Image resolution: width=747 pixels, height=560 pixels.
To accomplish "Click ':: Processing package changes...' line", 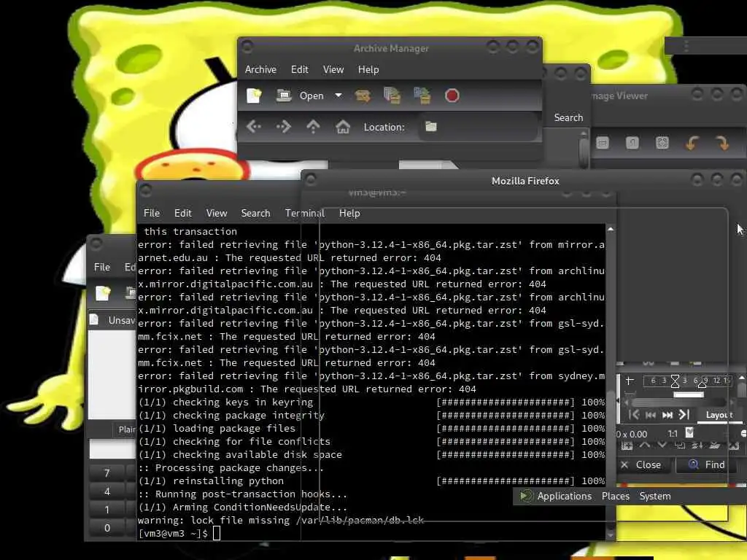I will pos(231,467).
